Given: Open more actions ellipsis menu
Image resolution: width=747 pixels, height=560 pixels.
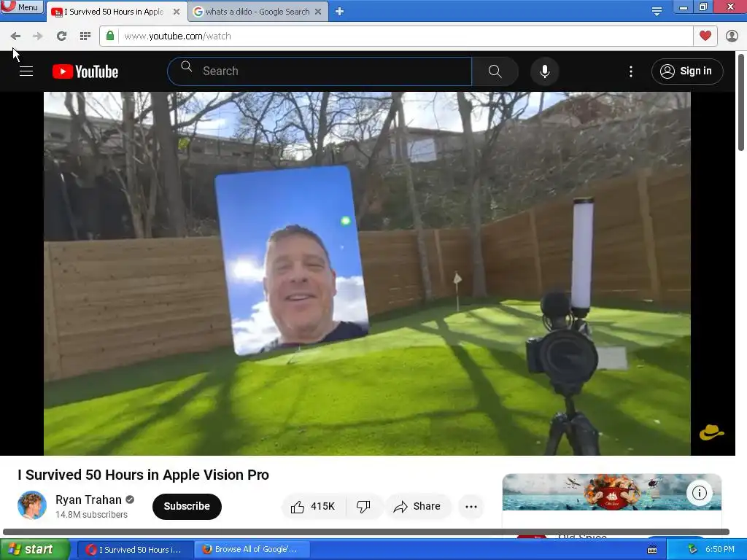Looking at the screenshot, I should pyautogui.click(x=471, y=507).
